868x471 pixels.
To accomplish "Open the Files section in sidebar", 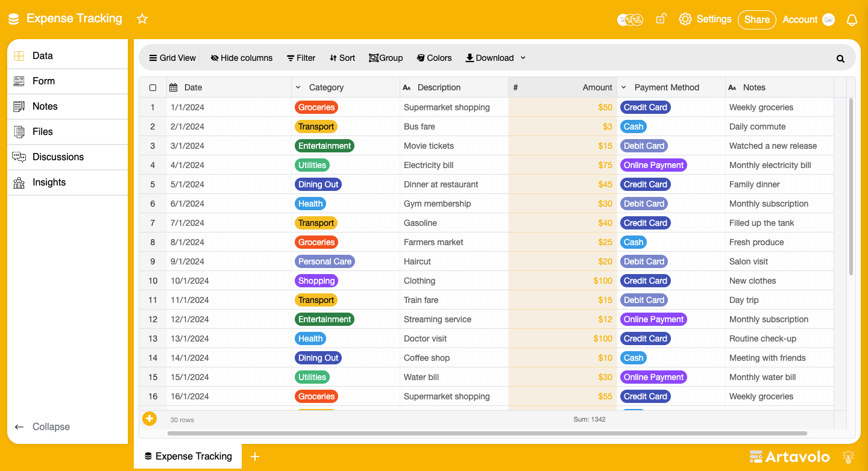I will point(68,131).
